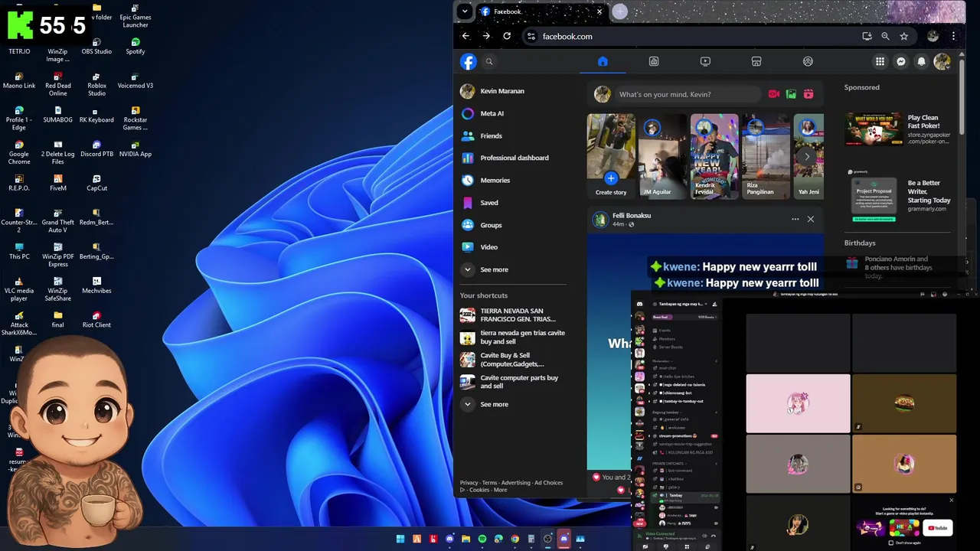The image size is (980, 551).
Task: Open JM Aguilar's story
Action: tap(662, 156)
